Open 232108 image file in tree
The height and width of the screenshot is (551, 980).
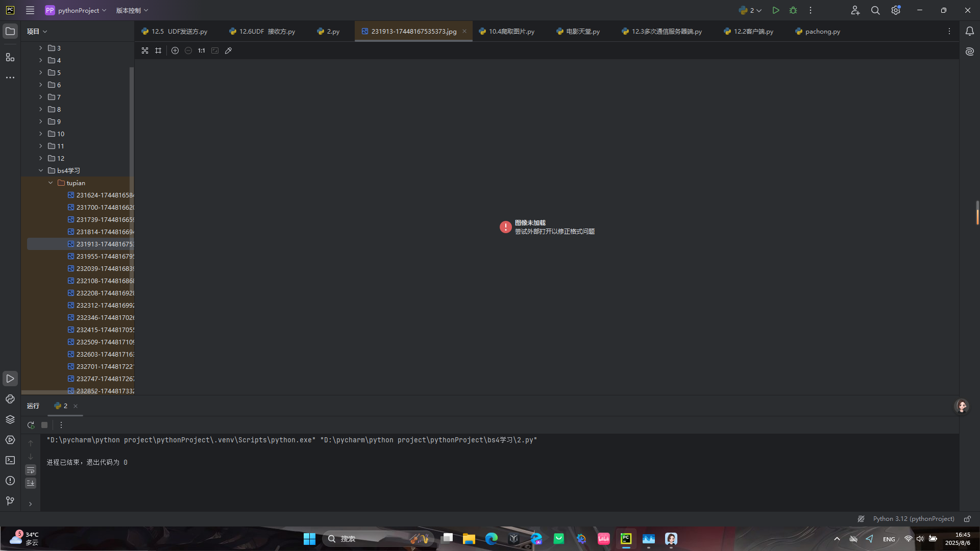pyautogui.click(x=105, y=281)
